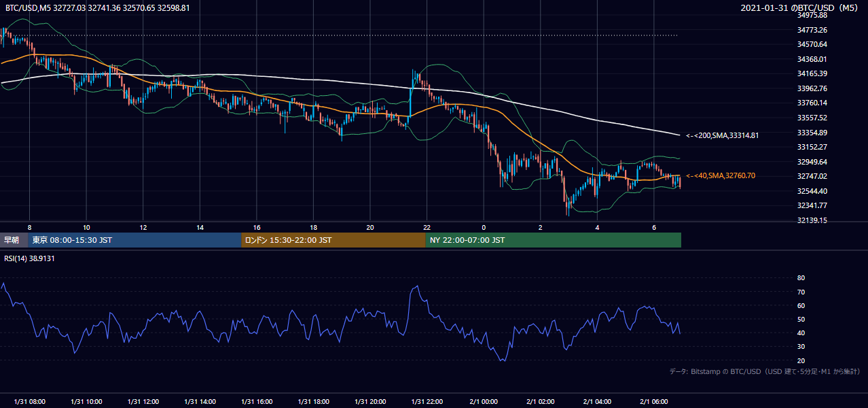Click the bottom time label 2/1 04:00

[597, 401]
